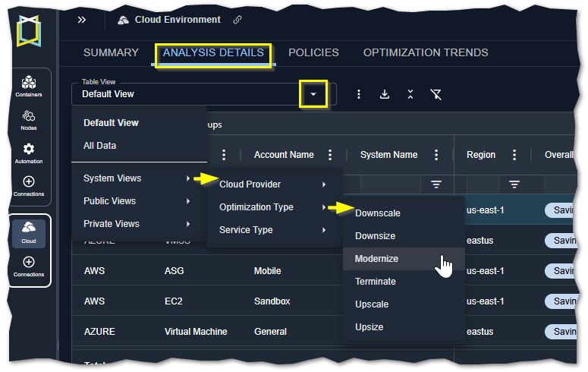Click AWS in the ASG row

pos(94,271)
